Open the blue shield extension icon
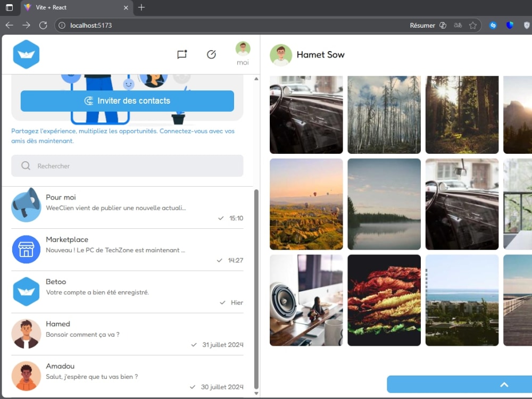 tap(510, 26)
